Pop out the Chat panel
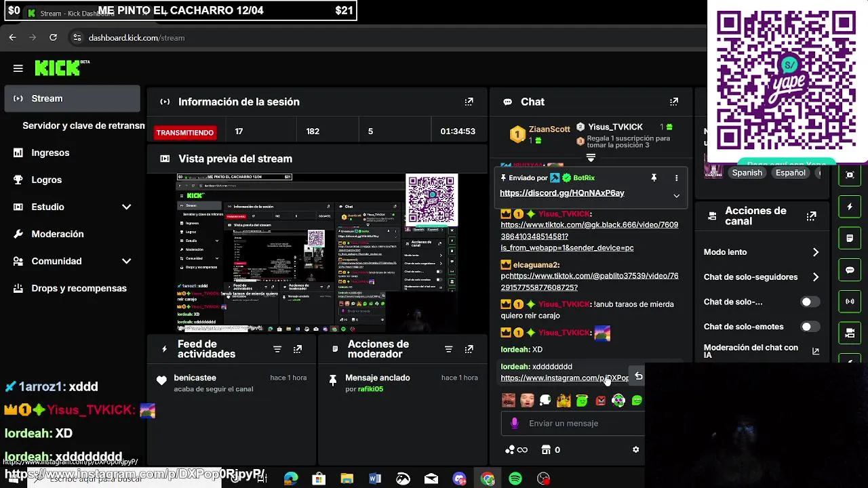 click(x=673, y=102)
